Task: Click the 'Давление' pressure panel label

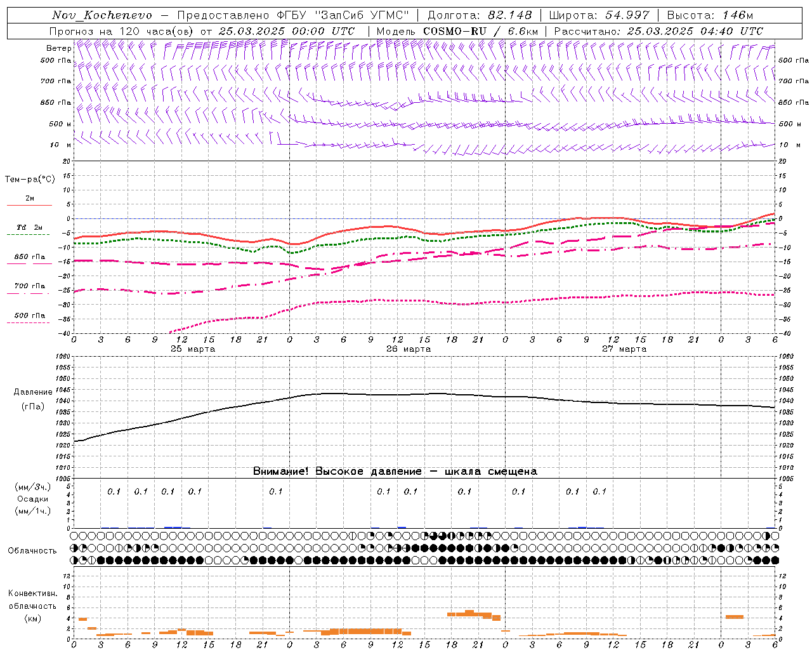Action: pyautogui.click(x=33, y=392)
